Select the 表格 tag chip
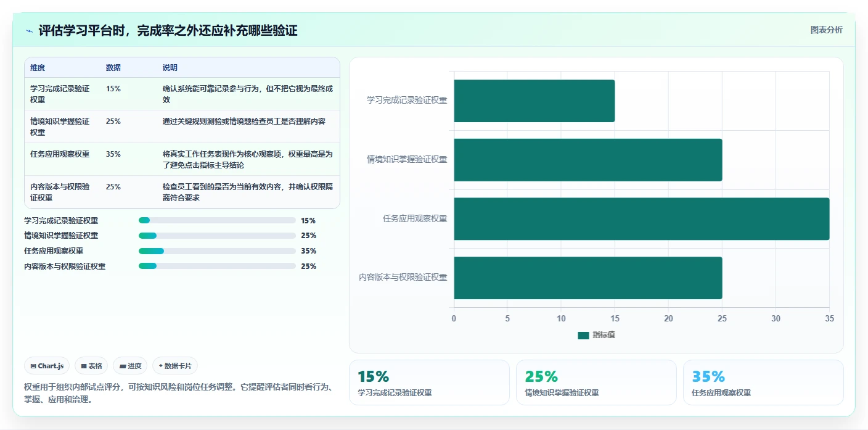Screen dimensions: 868x430 pyautogui.click(x=91, y=366)
